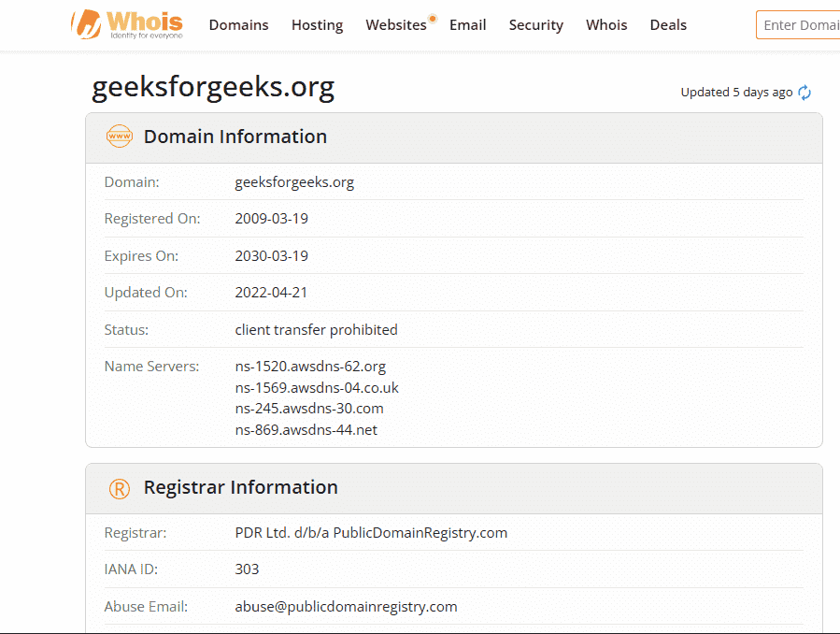Image resolution: width=840 pixels, height=634 pixels.
Task: Click name server ns-869.awsdns-44.net
Action: (x=306, y=430)
